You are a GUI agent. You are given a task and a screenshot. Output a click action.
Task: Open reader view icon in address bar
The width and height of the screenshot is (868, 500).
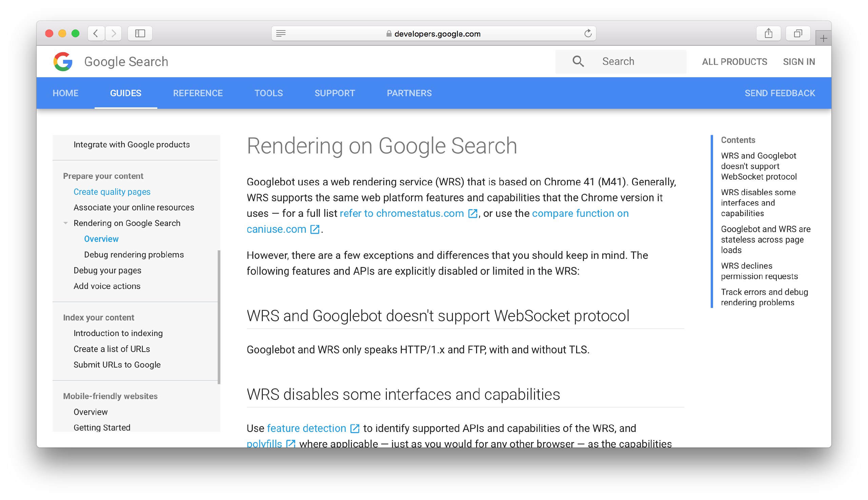[281, 33]
